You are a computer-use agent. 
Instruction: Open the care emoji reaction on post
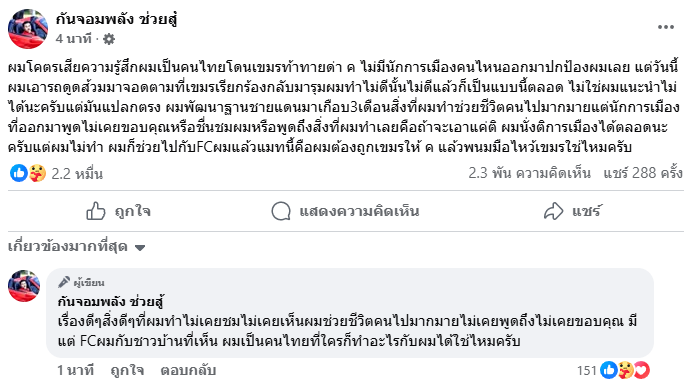38,173
